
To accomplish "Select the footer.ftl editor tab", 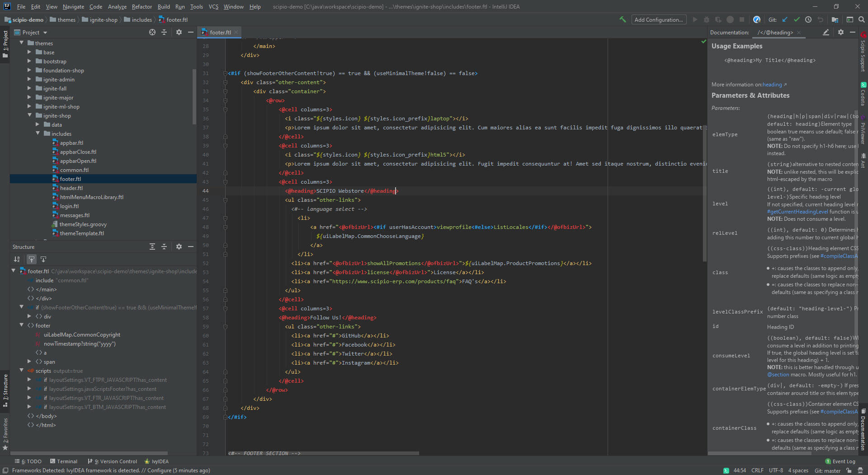I will tap(220, 33).
